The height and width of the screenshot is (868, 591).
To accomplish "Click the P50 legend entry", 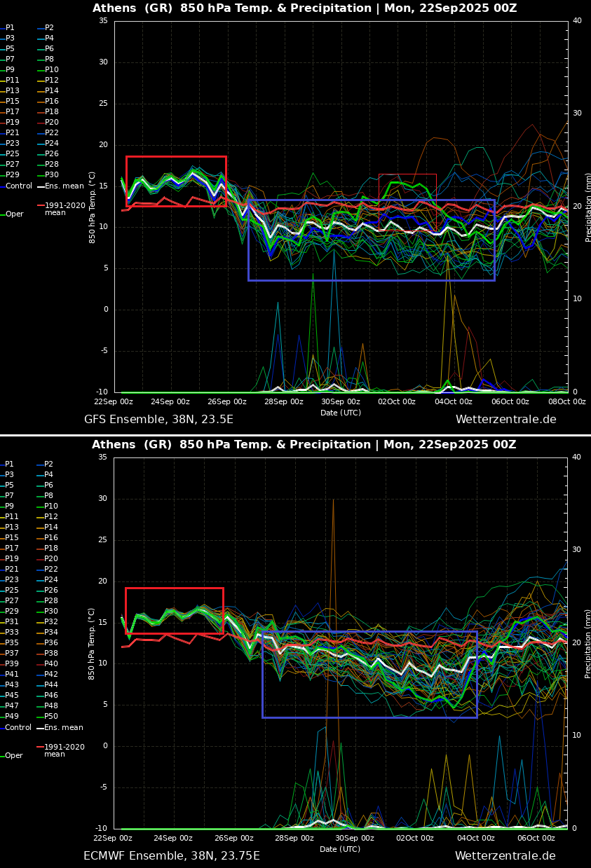I will click(x=51, y=717).
